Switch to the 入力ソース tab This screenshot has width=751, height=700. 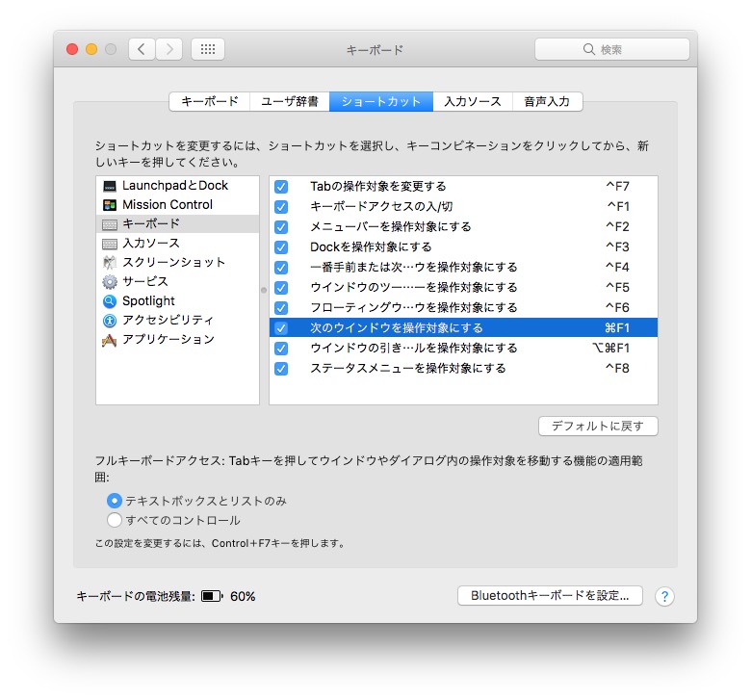pos(473,101)
